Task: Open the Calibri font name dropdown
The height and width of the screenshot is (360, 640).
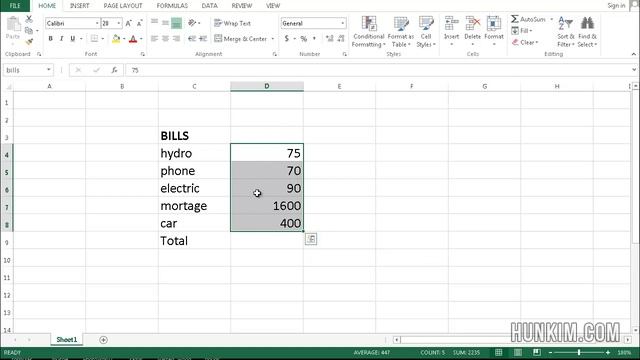Action: [97, 23]
